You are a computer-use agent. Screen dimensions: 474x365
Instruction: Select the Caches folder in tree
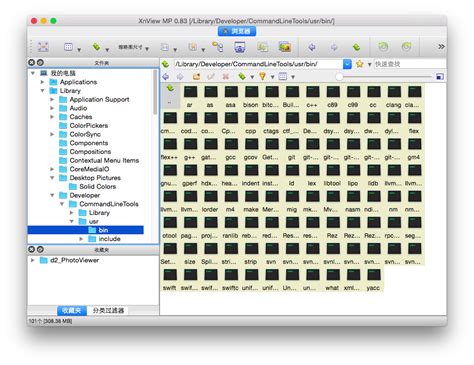pos(81,117)
